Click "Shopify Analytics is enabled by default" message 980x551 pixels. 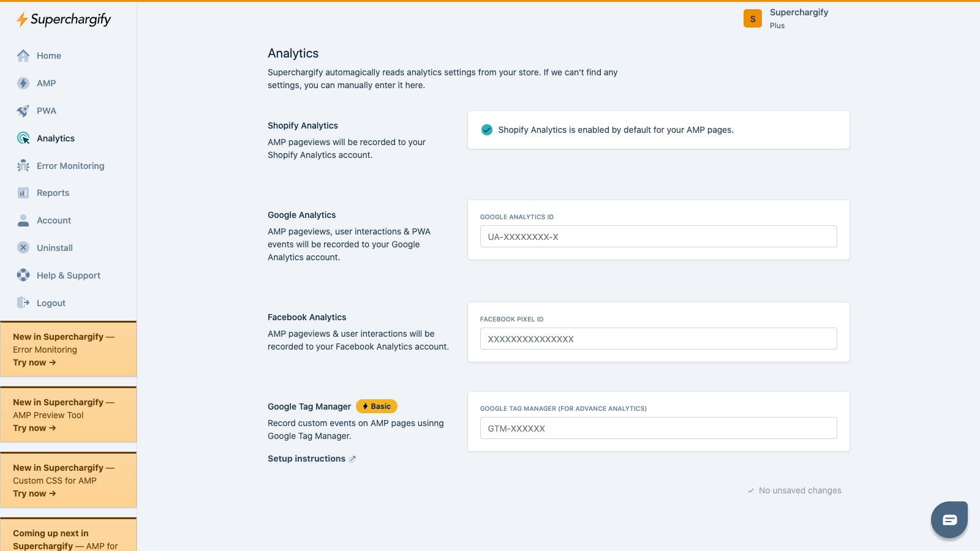coord(616,130)
